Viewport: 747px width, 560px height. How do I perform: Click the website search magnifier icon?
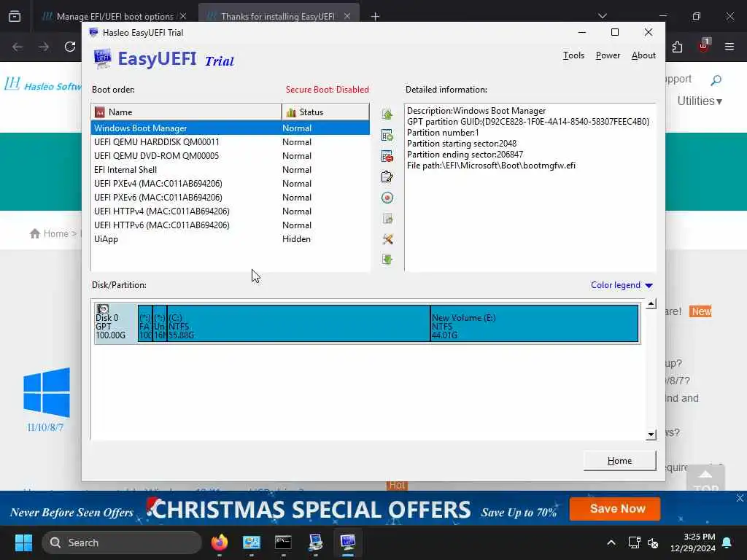[x=716, y=80]
